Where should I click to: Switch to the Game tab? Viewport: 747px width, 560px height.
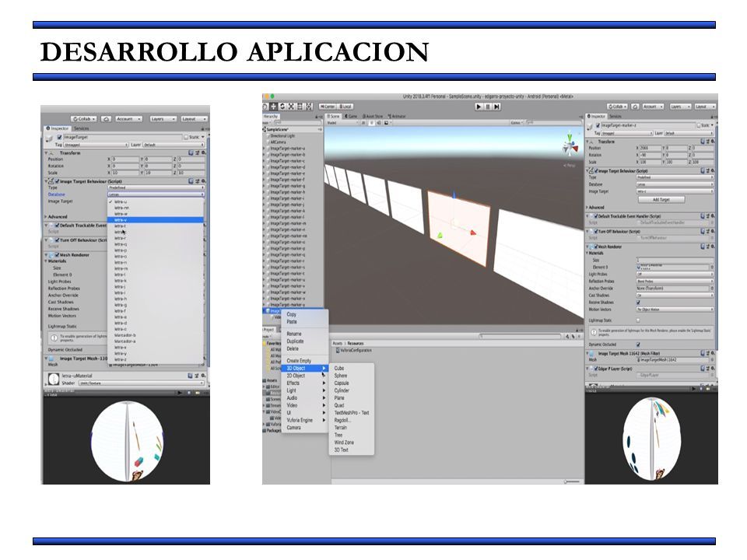click(352, 116)
